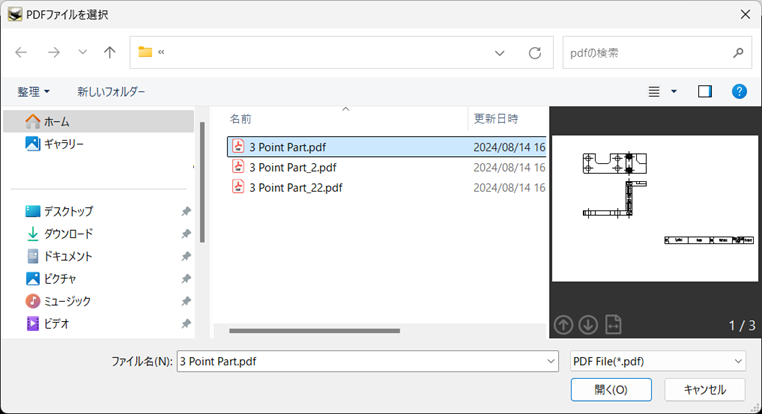The image size is (762, 414).
Task: Select the 3 Point Part_22.pdf file
Action: click(x=295, y=187)
